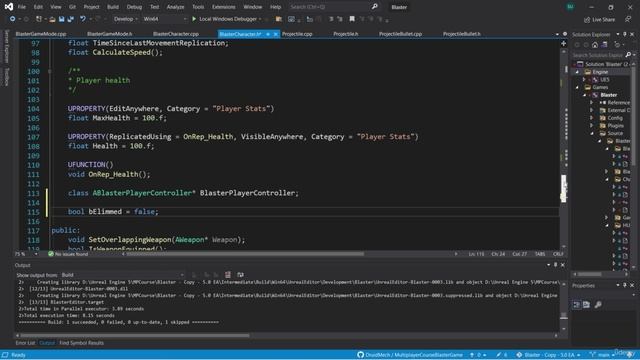Pin the Solution Explorer panel
The width and height of the screenshot is (640, 360).
[624, 34]
